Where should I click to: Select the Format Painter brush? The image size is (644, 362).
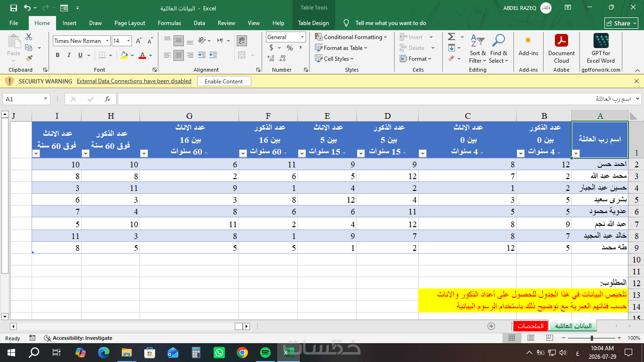tap(29, 58)
